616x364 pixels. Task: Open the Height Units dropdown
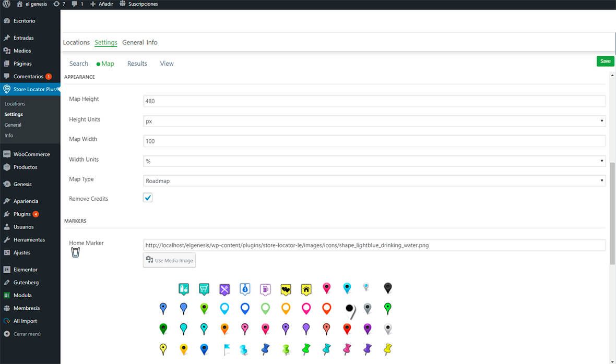coord(374,121)
